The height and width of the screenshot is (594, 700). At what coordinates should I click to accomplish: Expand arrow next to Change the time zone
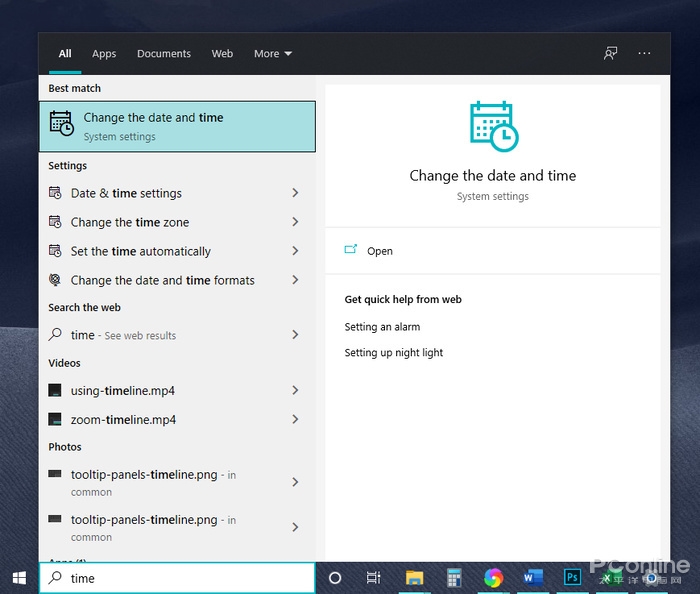click(295, 222)
